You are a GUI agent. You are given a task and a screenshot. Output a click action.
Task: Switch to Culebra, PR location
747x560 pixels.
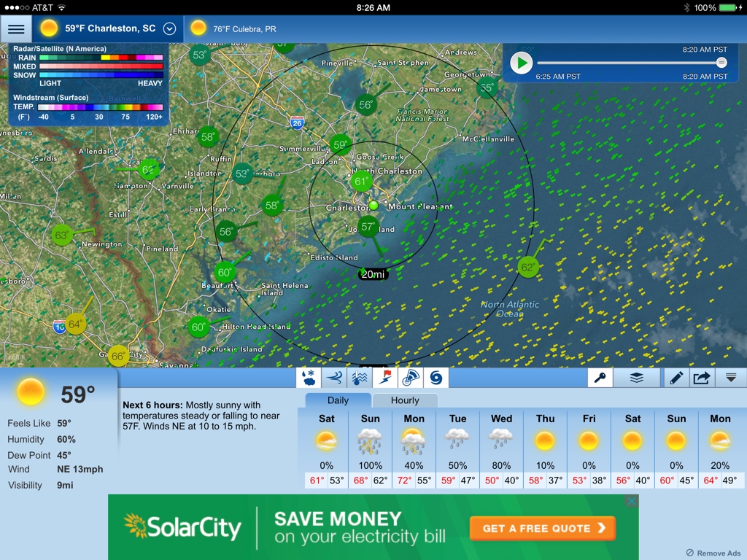235,29
